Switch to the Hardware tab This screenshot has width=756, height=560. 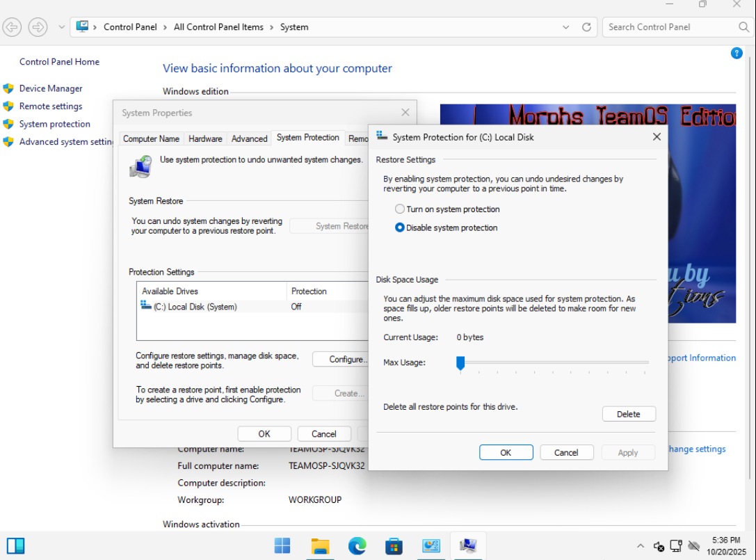(x=205, y=139)
